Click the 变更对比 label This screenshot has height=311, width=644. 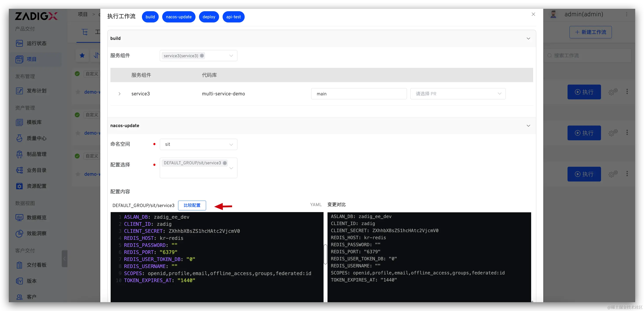pyautogui.click(x=337, y=205)
